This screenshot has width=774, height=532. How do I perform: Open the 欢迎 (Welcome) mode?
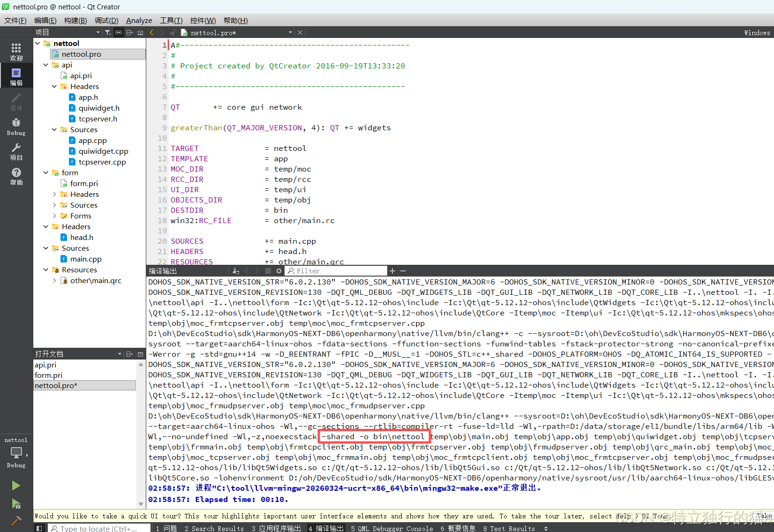(16, 52)
